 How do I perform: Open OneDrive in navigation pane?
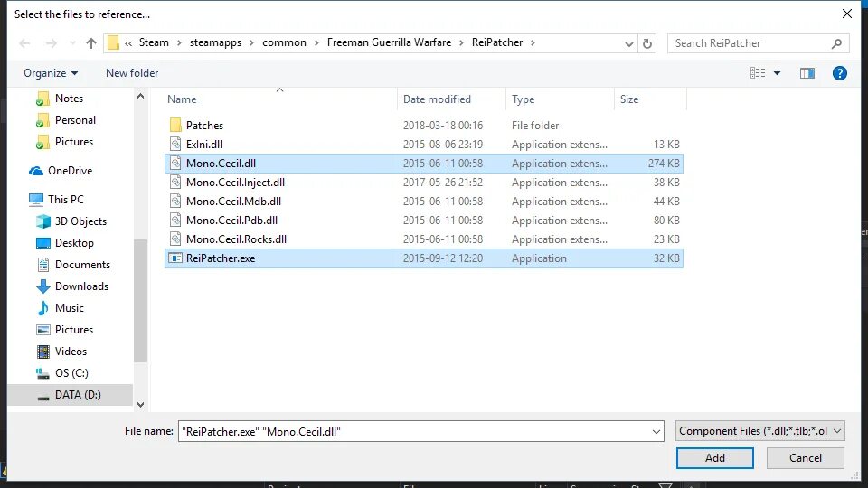[x=70, y=171]
